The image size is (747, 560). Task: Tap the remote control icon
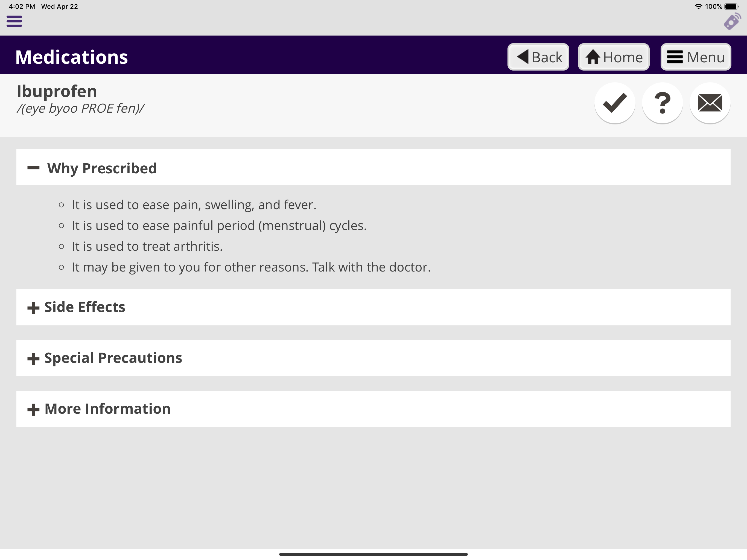tap(732, 21)
